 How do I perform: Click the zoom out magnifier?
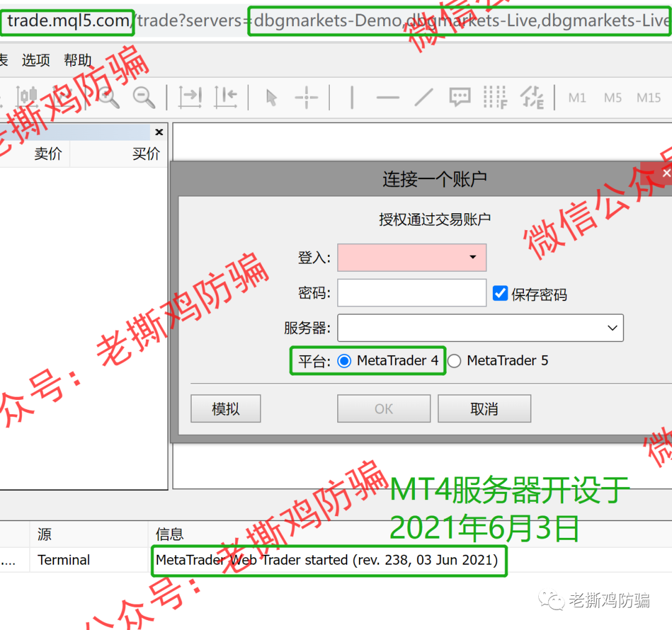click(144, 97)
